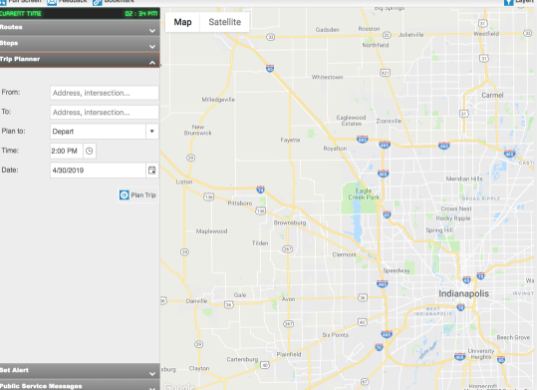Click the From address input field
The image size is (537, 390).
tap(104, 93)
